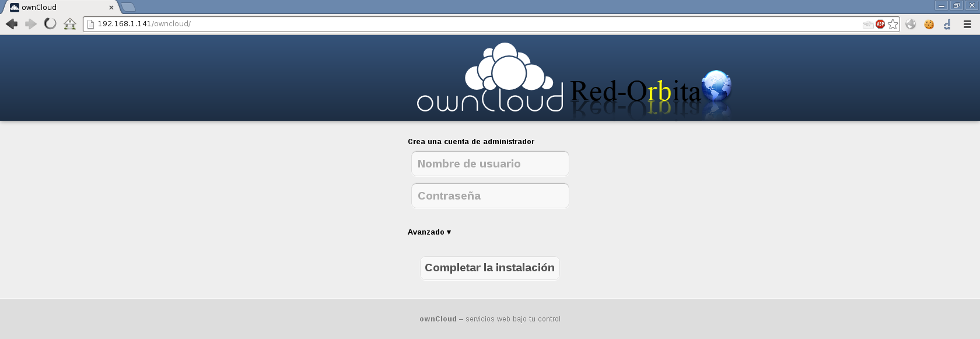Viewport: 980px width, 339px height.
Task: Click the Nombre de usuario field
Action: (490, 164)
